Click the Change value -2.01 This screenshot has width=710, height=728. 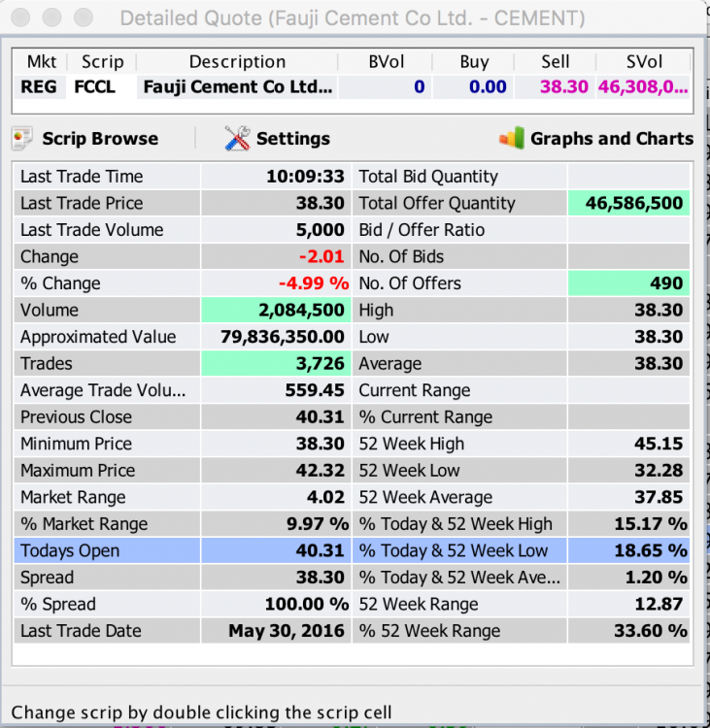point(321,256)
